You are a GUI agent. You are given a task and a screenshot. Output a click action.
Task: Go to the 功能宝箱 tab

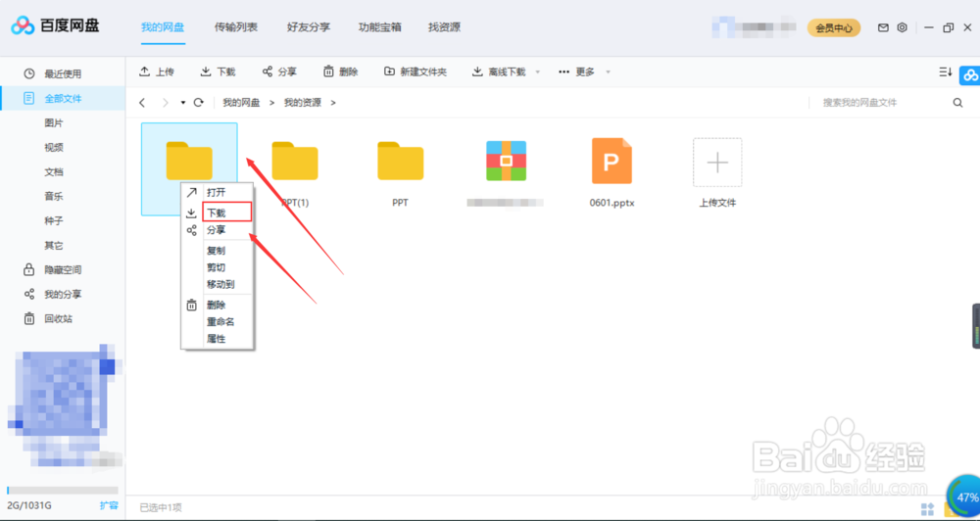tap(380, 27)
